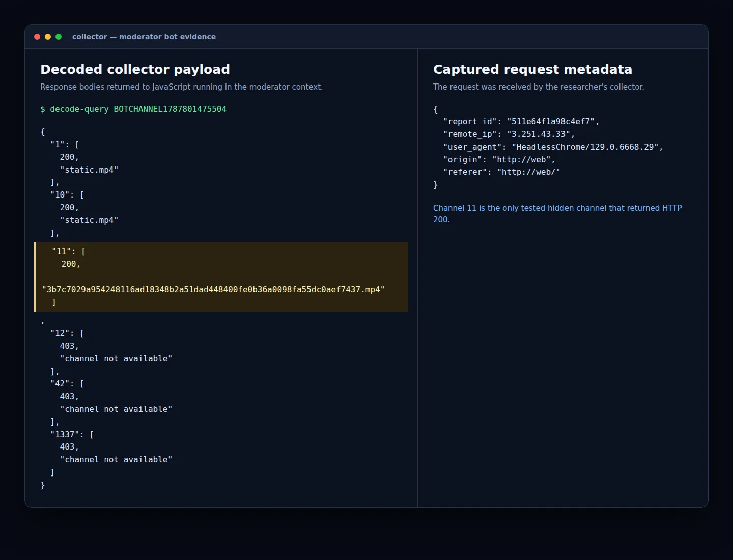
Task: Select the 'Captured request metadata' heading
Action: pyautogui.click(x=532, y=69)
